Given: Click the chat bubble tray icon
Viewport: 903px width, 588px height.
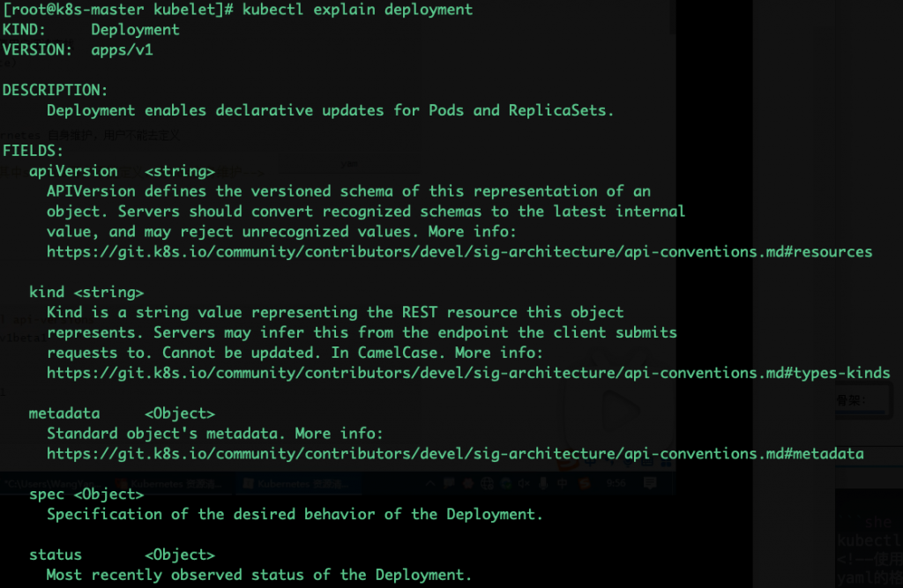Looking at the screenshot, I should 449,484.
